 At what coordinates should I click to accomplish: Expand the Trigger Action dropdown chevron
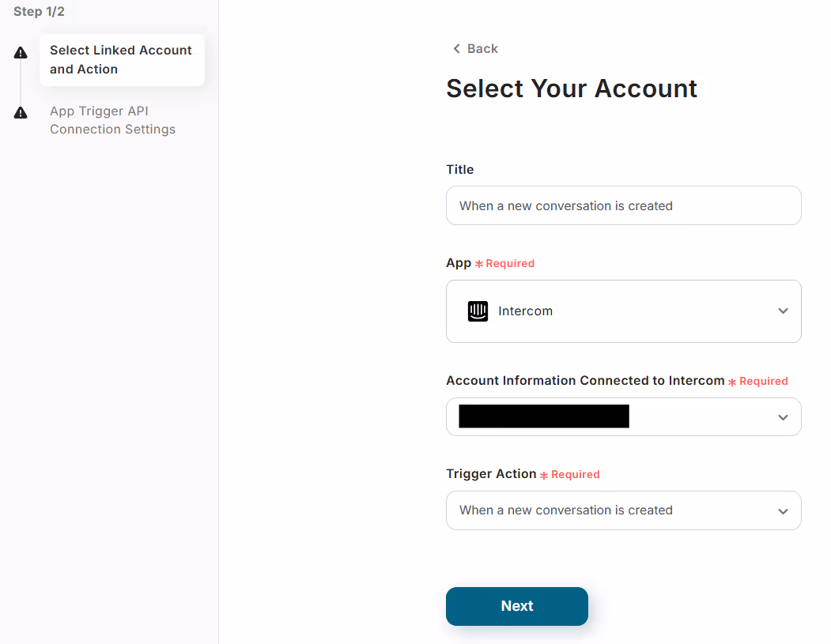click(783, 511)
